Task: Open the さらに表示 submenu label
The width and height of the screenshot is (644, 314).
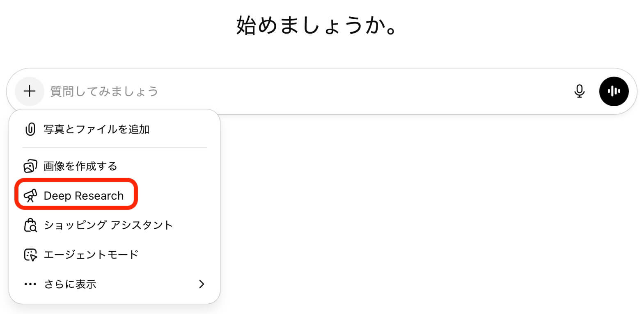Action: (x=70, y=284)
